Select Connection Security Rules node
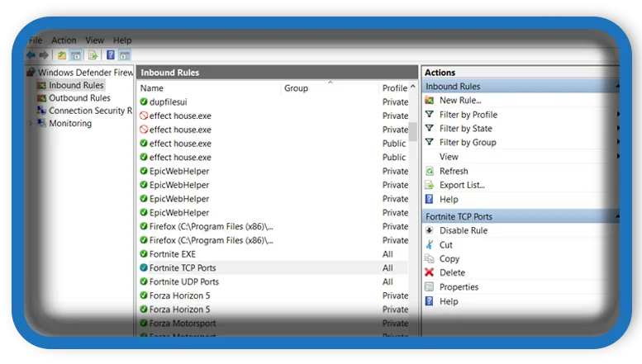 pyautogui.click(x=91, y=111)
